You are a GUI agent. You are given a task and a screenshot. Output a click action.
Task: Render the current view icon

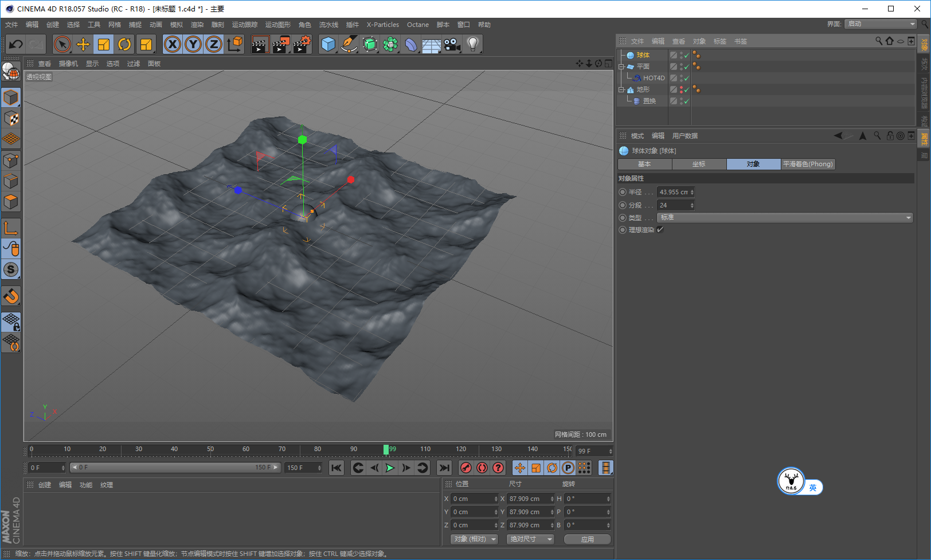tap(260, 44)
